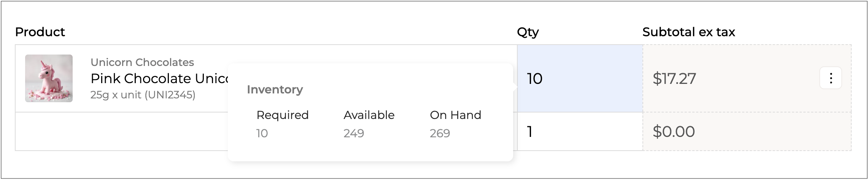Click the Qty field showing 10
Image resolution: width=868 pixels, height=180 pixels.
tap(579, 78)
